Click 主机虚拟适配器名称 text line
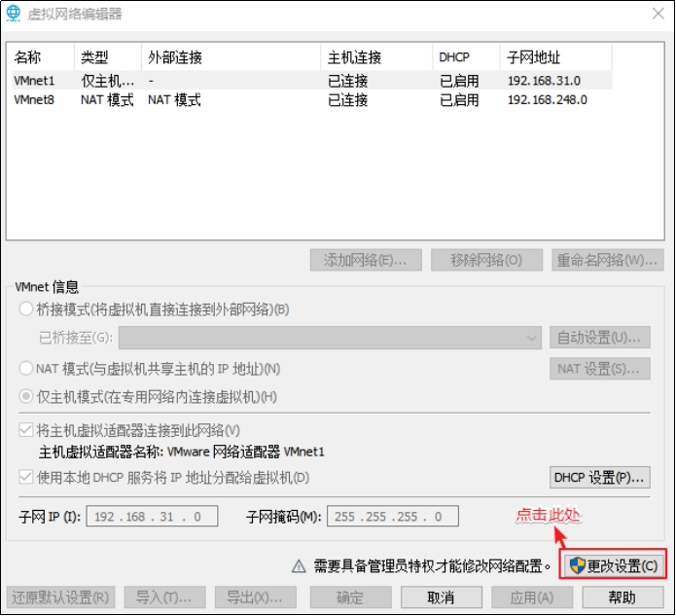This screenshot has height=616, width=676. point(182,452)
